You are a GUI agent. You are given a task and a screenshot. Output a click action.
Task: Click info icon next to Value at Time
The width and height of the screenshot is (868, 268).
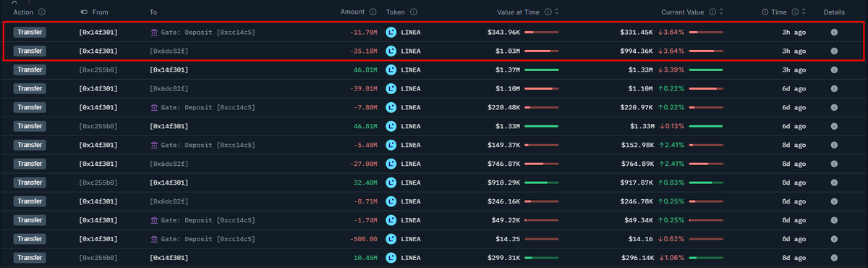coord(548,12)
